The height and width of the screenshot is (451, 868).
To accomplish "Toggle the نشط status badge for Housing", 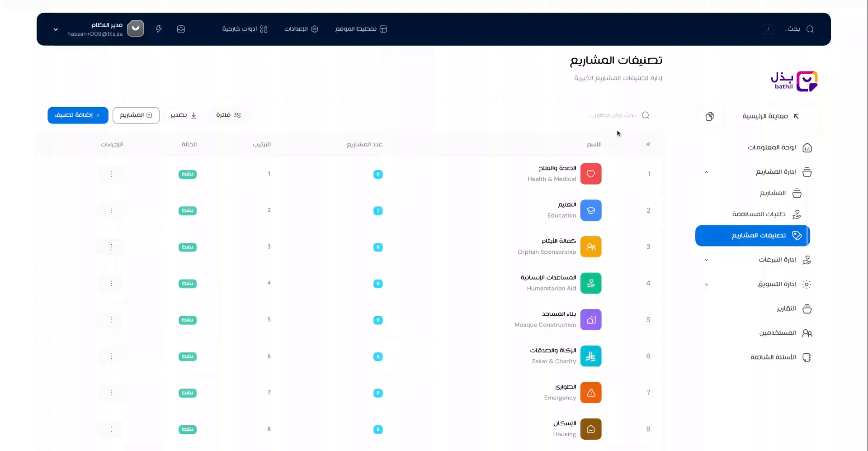I will [187, 429].
